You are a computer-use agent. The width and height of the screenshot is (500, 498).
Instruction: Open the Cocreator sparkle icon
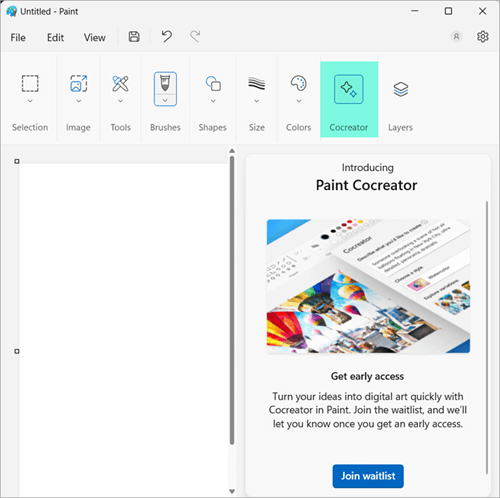(x=349, y=89)
